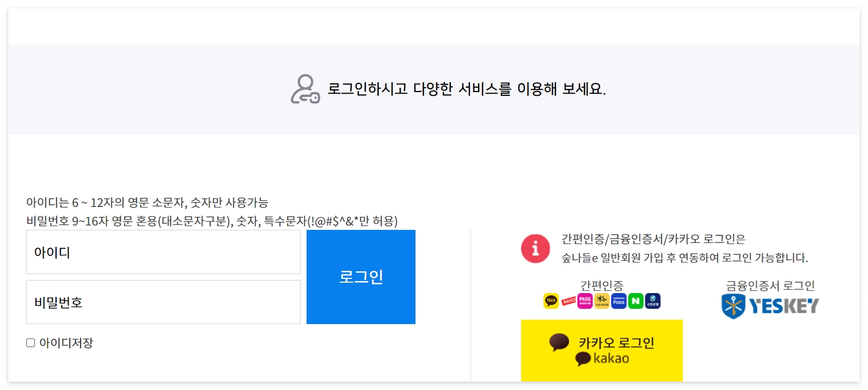Choose the PAYCO authentication icon
Image resolution: width=868 pixels, height=390 pixels.
568,301
